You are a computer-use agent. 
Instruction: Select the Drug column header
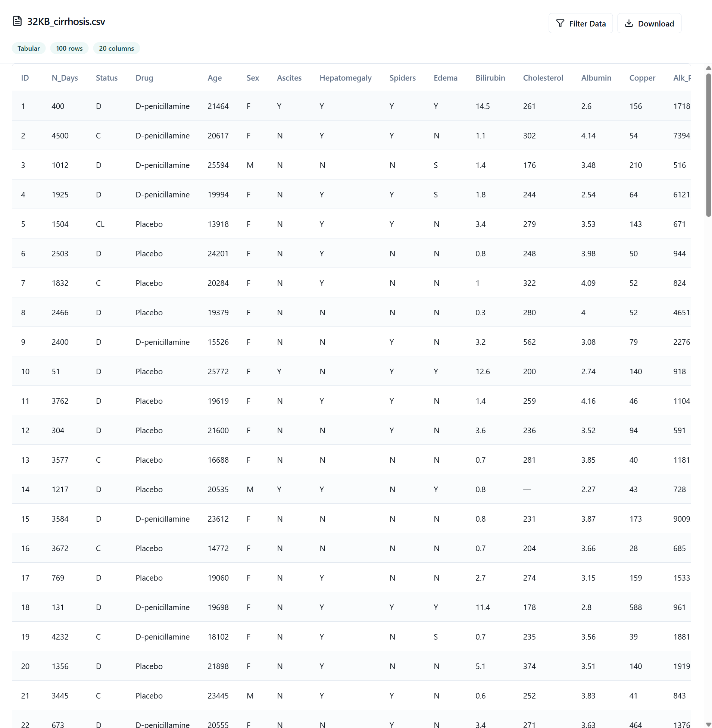[x=144, y=78]
